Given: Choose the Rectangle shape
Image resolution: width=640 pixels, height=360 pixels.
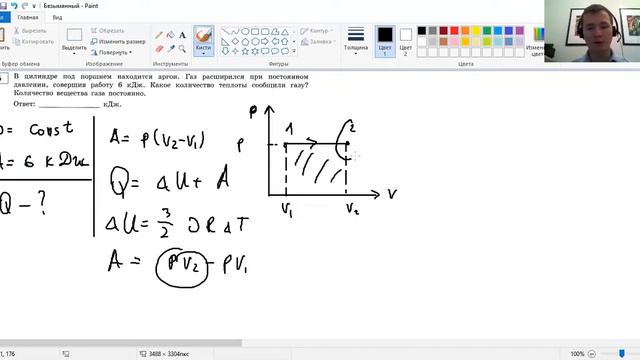Looking at the screenshot, I should pyautogui.click(x=255, y=31).
